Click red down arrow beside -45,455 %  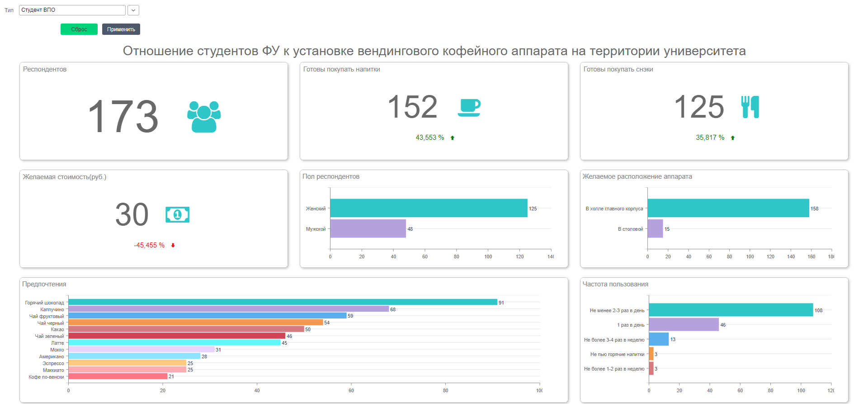(x=173, y=246)
